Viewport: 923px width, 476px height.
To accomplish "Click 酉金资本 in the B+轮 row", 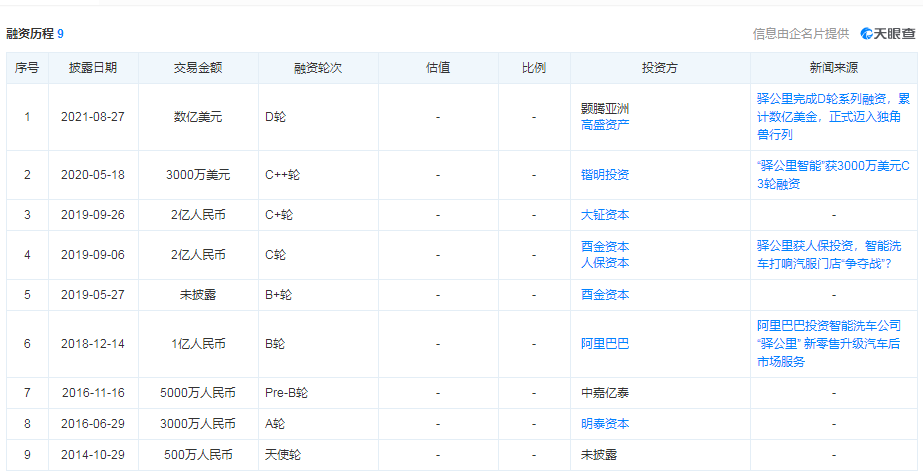I will pyautogui.click(x=605, y=295).
